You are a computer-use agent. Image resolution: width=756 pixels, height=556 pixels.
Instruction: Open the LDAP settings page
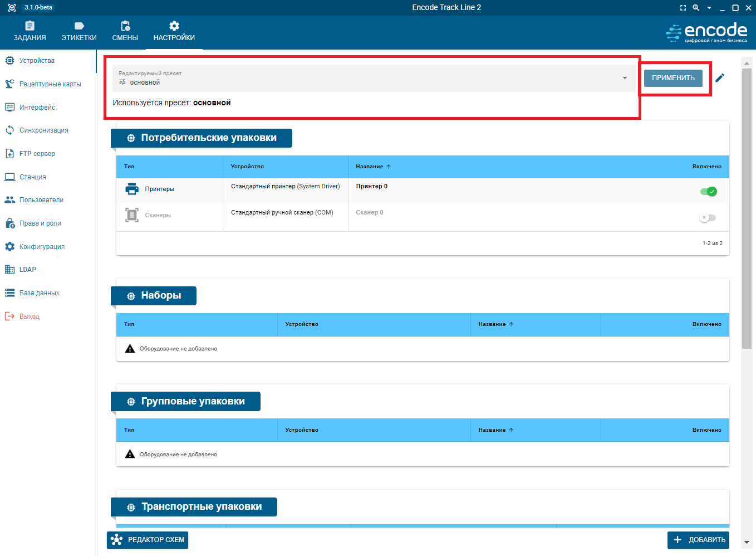[x=27, y=270]
